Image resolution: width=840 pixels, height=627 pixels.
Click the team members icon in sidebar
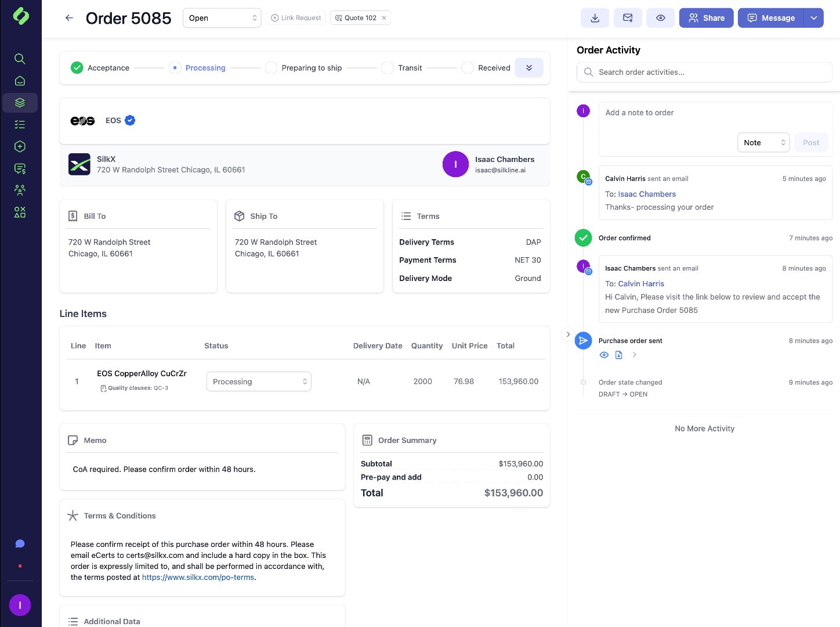coord(20,190)
